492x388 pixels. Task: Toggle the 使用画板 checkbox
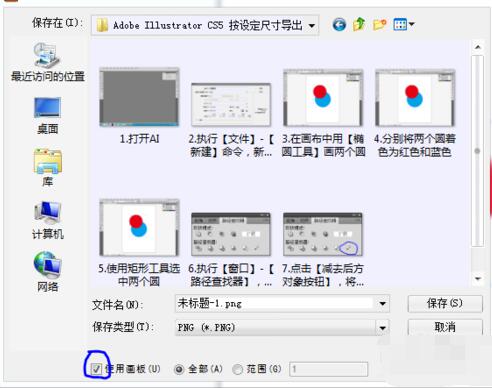[x=97, y=369]
